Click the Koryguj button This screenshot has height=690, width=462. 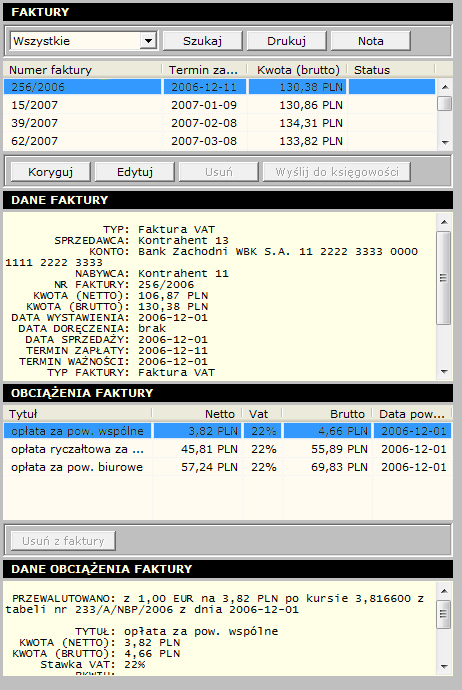(51, 172)
